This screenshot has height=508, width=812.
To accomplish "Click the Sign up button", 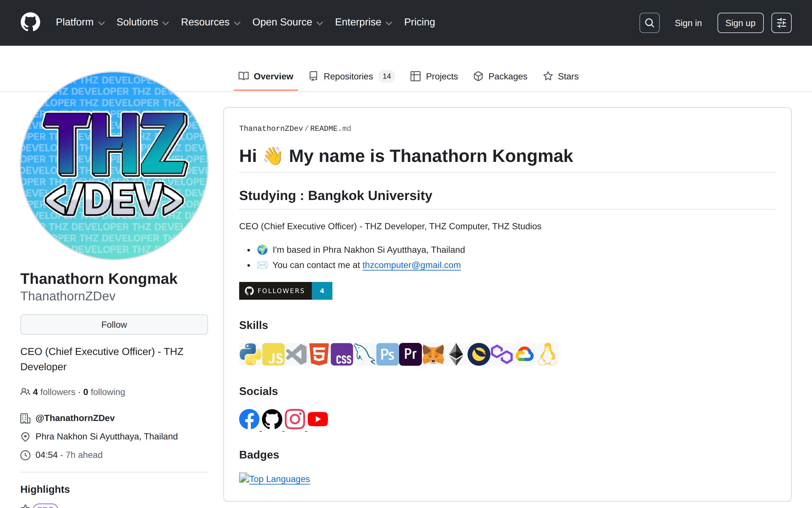I will click(x=740, y=23).
